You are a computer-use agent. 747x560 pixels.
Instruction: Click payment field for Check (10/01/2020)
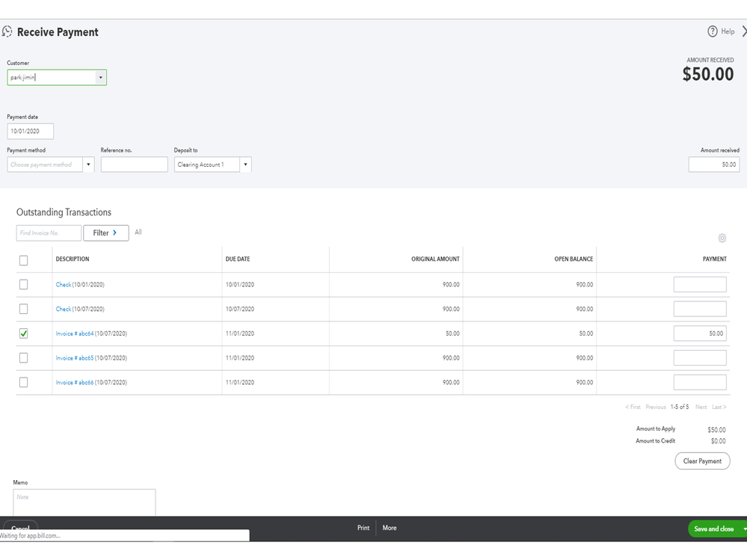pos(700,284)
